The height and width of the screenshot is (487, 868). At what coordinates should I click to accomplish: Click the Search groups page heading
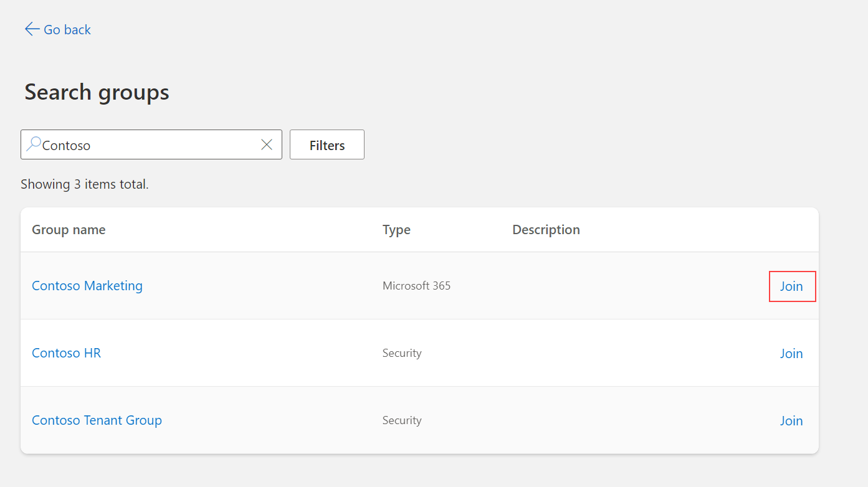pos(97,92)
